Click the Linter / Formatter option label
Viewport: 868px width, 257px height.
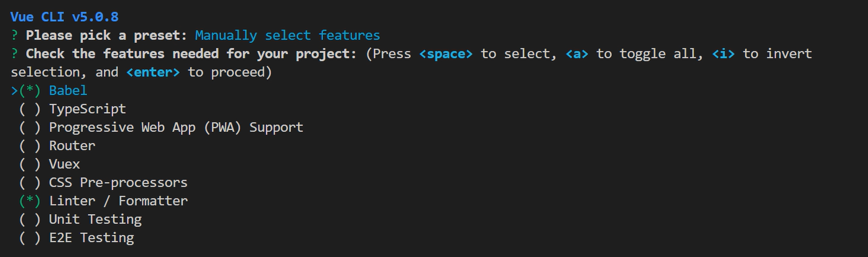(x=118, y=201)
